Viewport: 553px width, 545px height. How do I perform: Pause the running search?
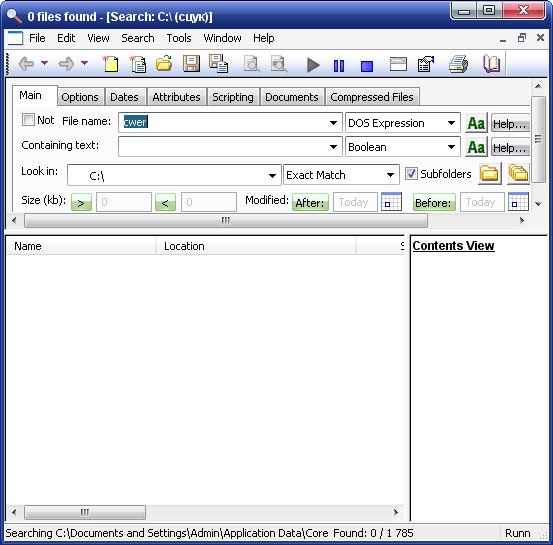pyautogui.click(x=339, y=66)
